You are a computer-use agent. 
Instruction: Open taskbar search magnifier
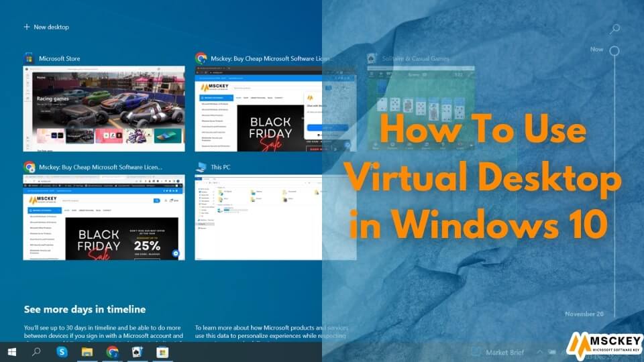[x=36, y=352]
